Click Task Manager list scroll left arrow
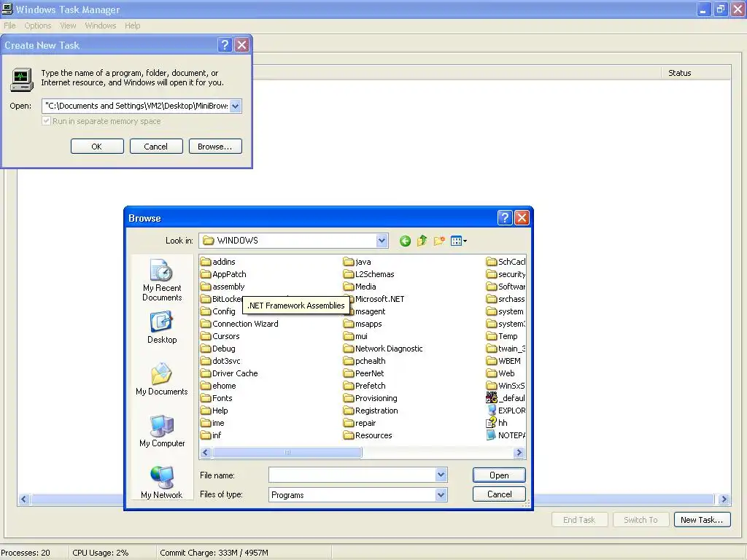Viewport: 747px width, 560px height. pyautogui.click(x=24, y=499)
